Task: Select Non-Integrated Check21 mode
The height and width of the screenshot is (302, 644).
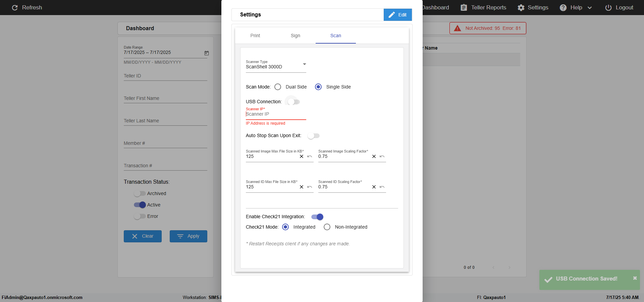Action: pyautogui.click(x=327, y=227)
